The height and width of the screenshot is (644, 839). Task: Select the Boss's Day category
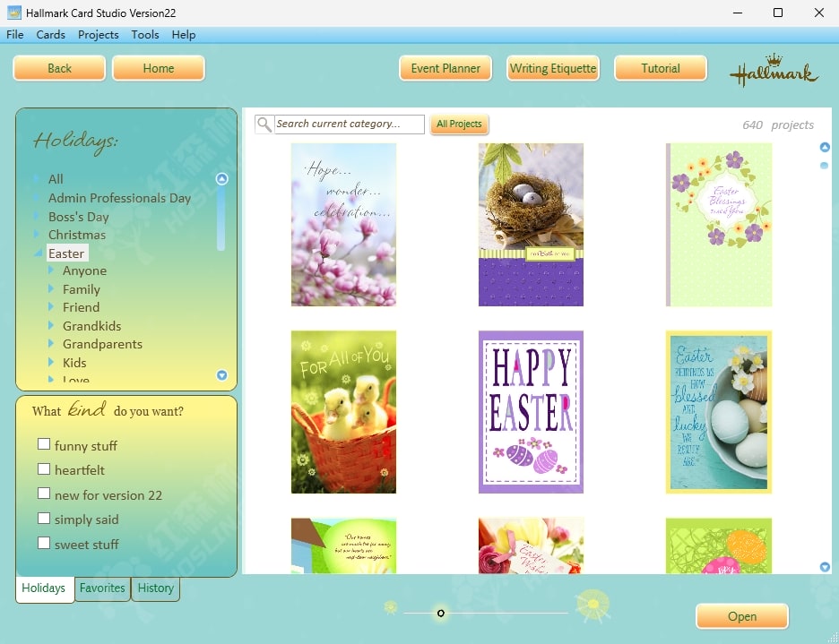79,217
